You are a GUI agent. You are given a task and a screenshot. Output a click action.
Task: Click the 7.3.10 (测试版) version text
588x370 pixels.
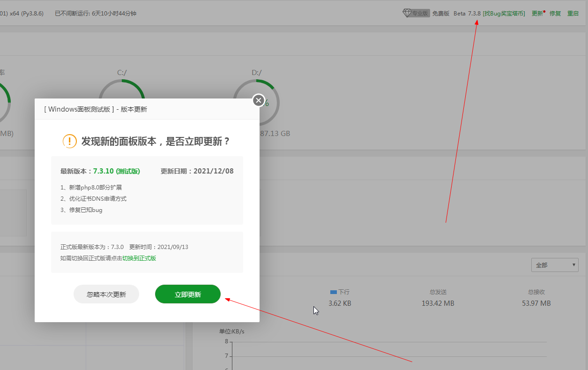click(117, 171)
